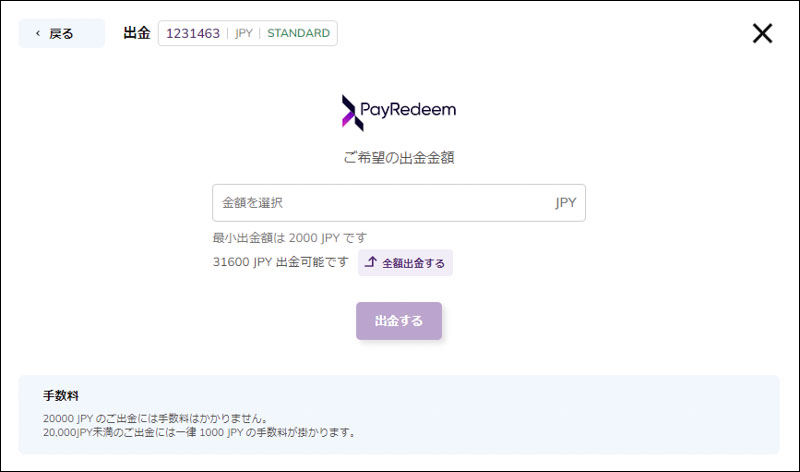
Task: Click the JPY label in account badge
Action: click(244, 33)
